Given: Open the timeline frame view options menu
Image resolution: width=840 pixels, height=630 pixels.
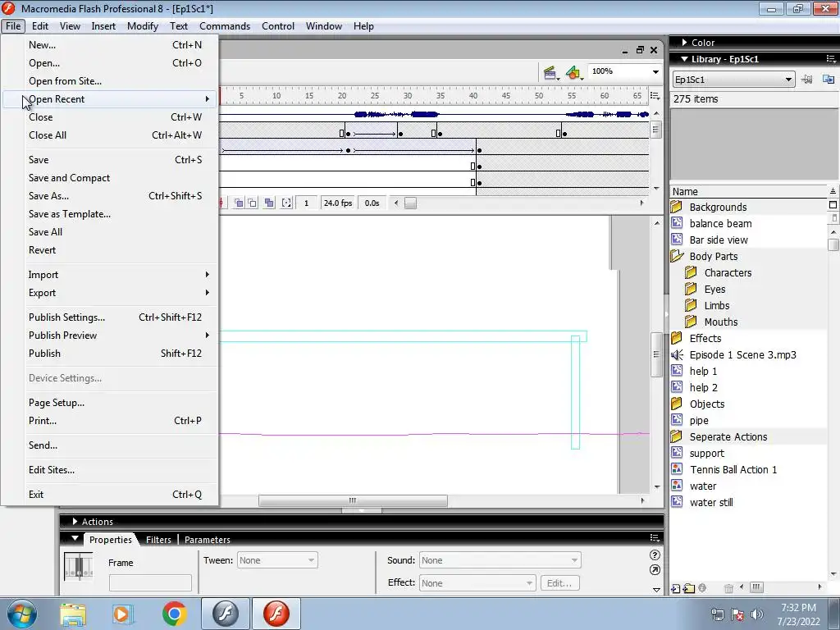Looking at the screenshot, I should [655, 95].
